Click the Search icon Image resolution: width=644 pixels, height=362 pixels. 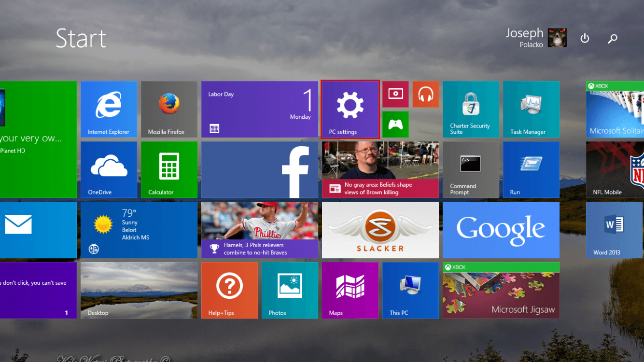coord(612,38)
